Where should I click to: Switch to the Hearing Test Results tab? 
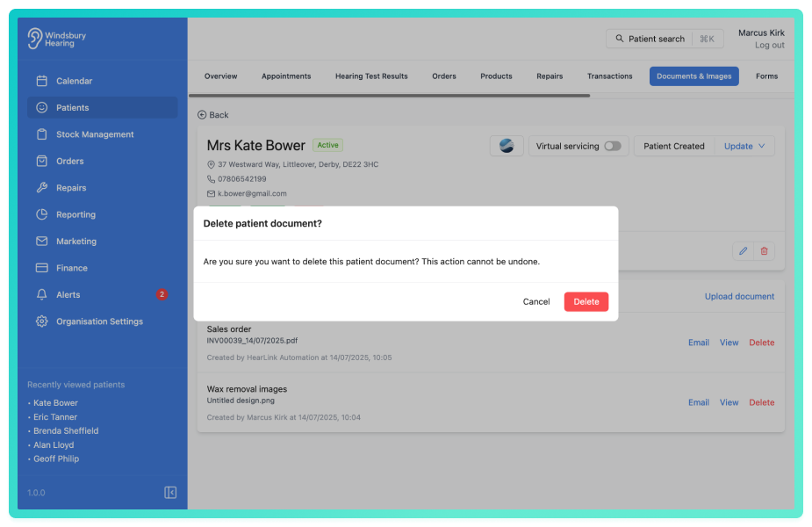coord(371,76)
